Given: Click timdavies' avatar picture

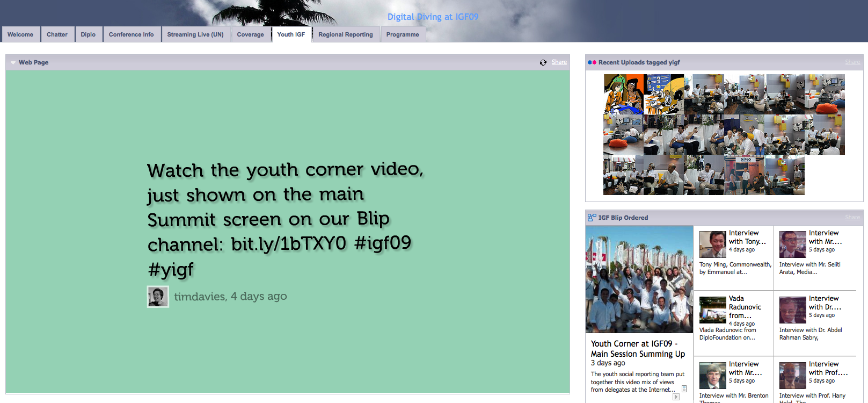Looking at the screenshot, I should 158,297.
